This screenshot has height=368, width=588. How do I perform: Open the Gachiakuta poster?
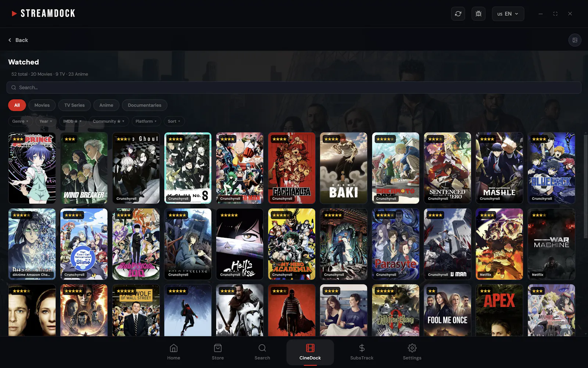[x=292, y=168]
